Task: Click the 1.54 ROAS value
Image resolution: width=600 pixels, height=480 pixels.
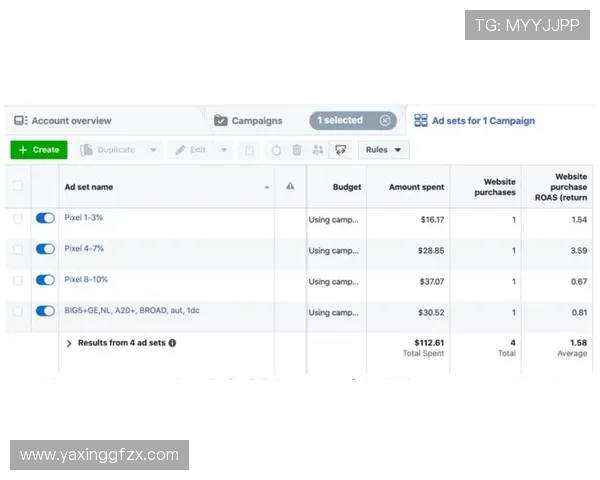Action: coord(579,220)
